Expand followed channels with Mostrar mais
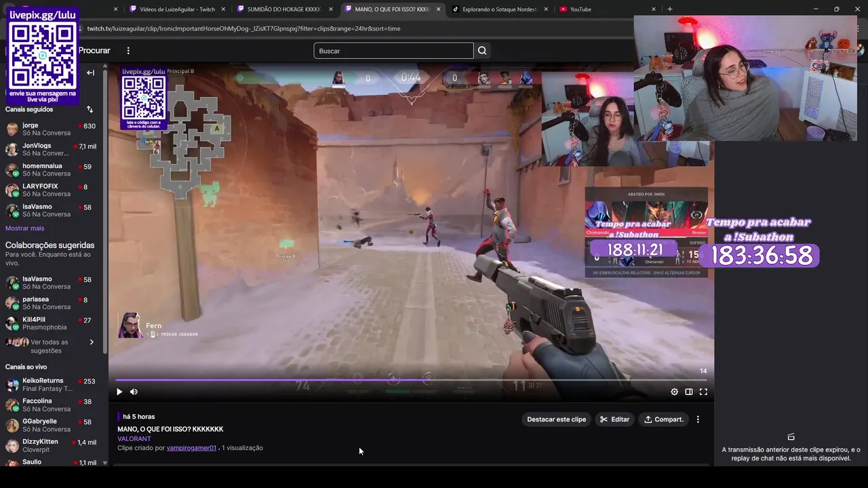 pyautogui.click(x=24, y=228)
